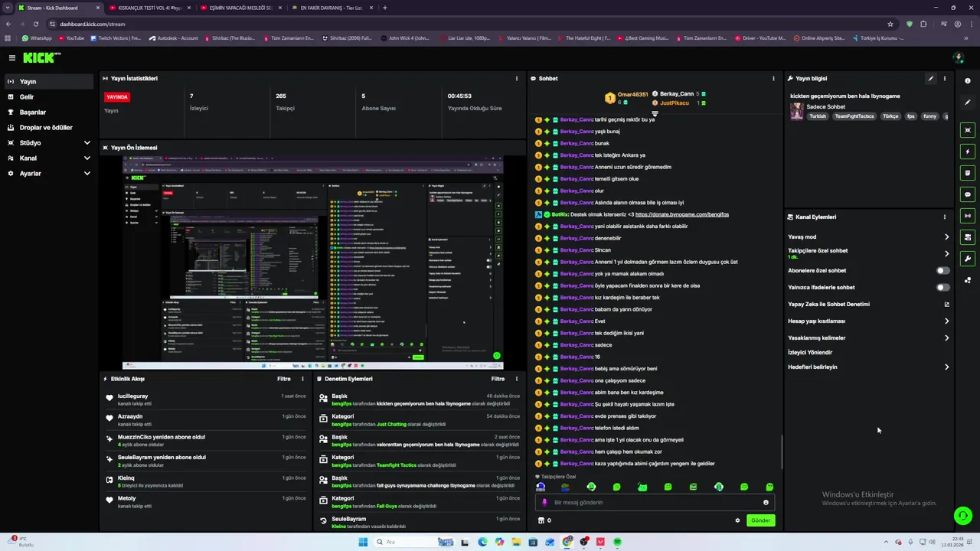Open three-dot menu of Kanal Eylemleri panel
The height and width of the screenshot is (551, 980).
(x=944, y=217)
